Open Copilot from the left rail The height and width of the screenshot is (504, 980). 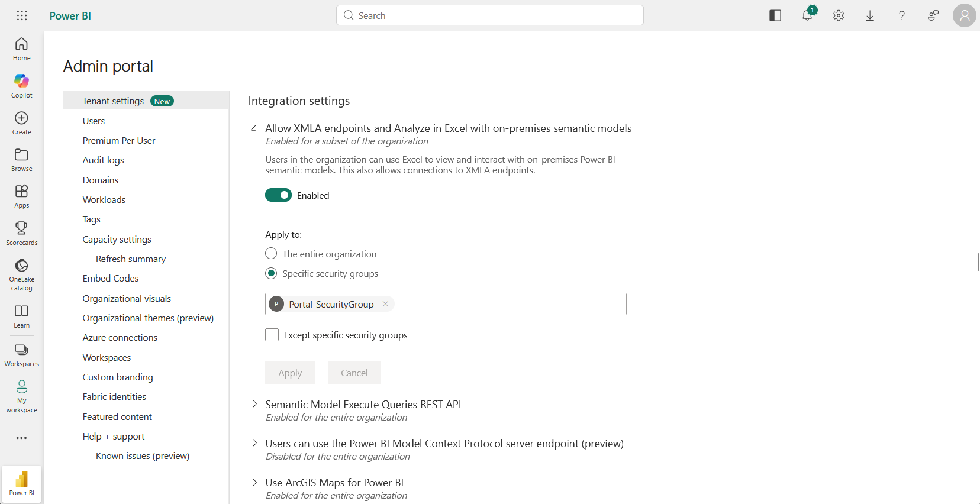[x=22, y=86]
